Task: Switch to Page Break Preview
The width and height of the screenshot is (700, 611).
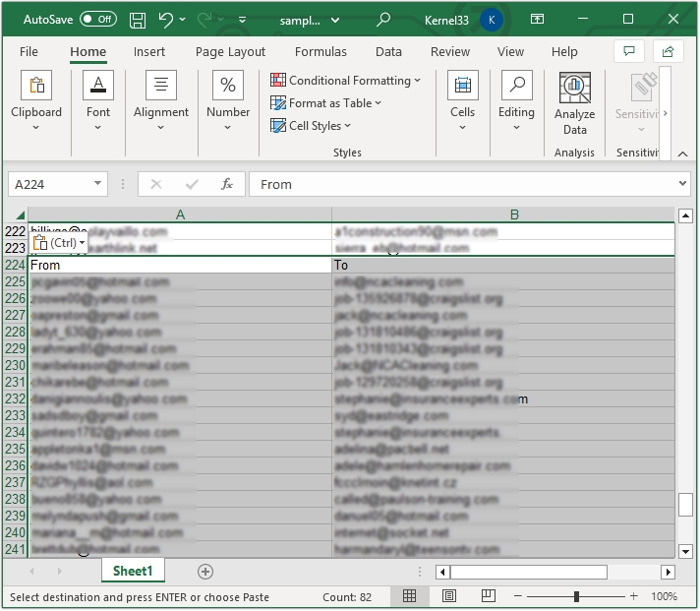Action: pyautogui.click(x=489, y=596)
